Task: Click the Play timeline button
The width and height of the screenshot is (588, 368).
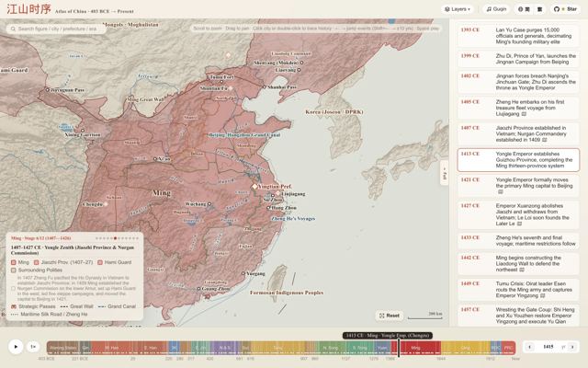Action: tap(16, 347)
